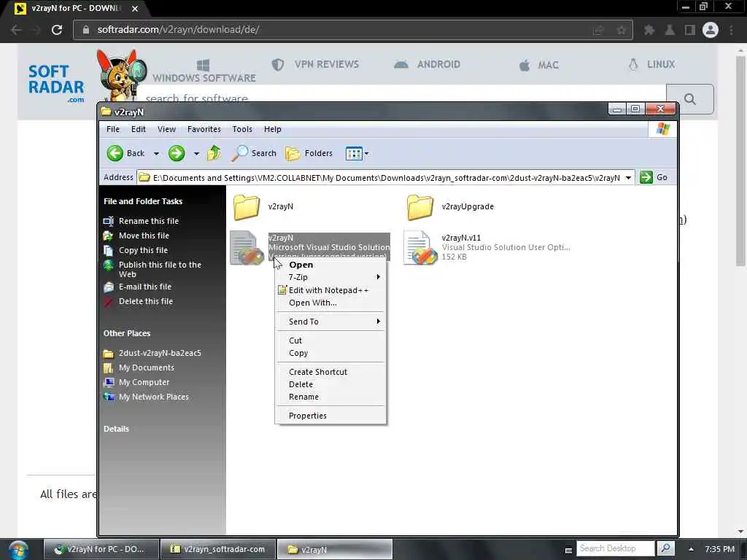Open 2dust-v2rayN-ba2eac5 in Other Places
Screen dimensions: 747x560
pyautogui.click(x=160, y=354)
